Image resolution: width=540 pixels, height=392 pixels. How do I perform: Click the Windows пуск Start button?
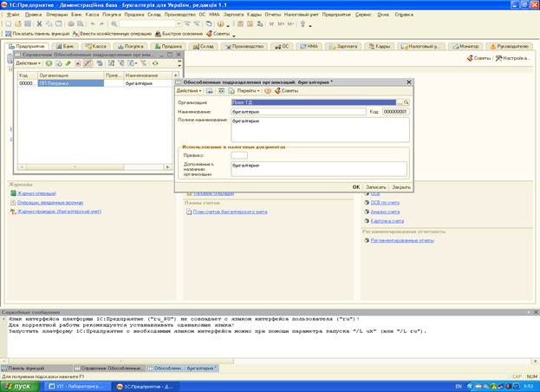19,386
